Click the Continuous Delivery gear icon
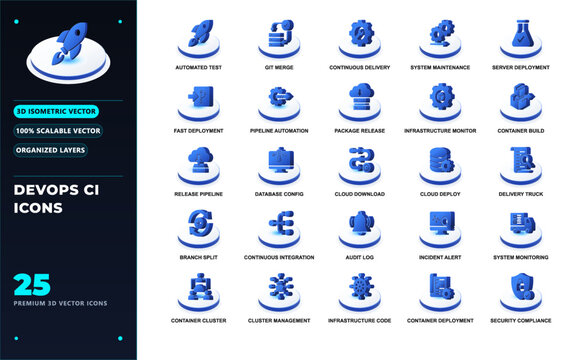This screenshot has width=583, height=360. click(360, 38)
